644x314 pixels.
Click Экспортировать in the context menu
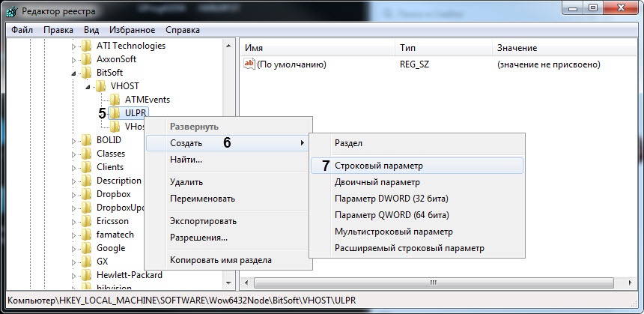click(203, 221)
